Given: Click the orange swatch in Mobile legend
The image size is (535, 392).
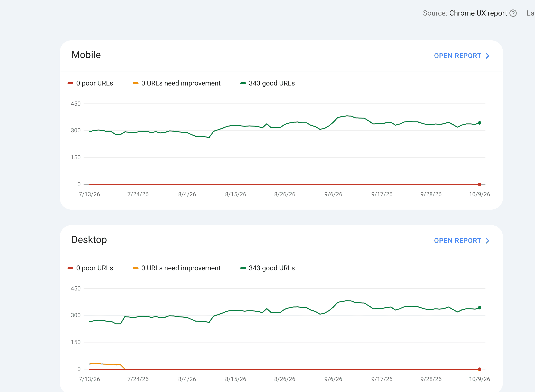Looking at the screenshot, I should [136, 83].
